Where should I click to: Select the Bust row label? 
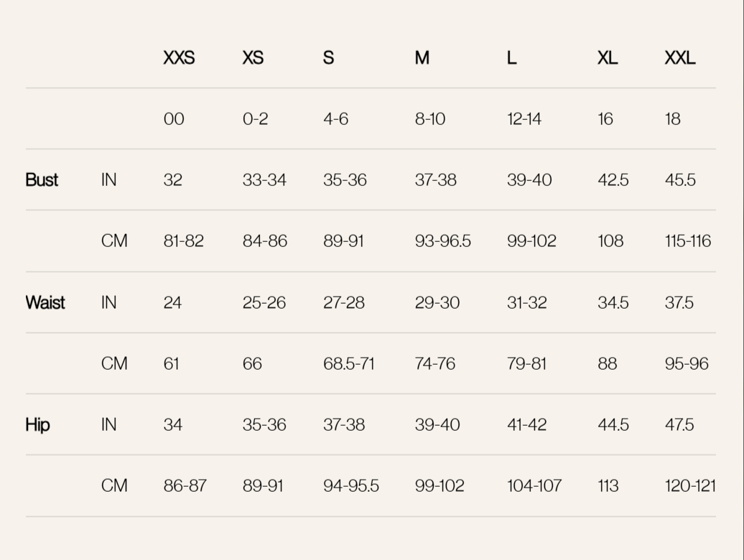click(42, 180)
